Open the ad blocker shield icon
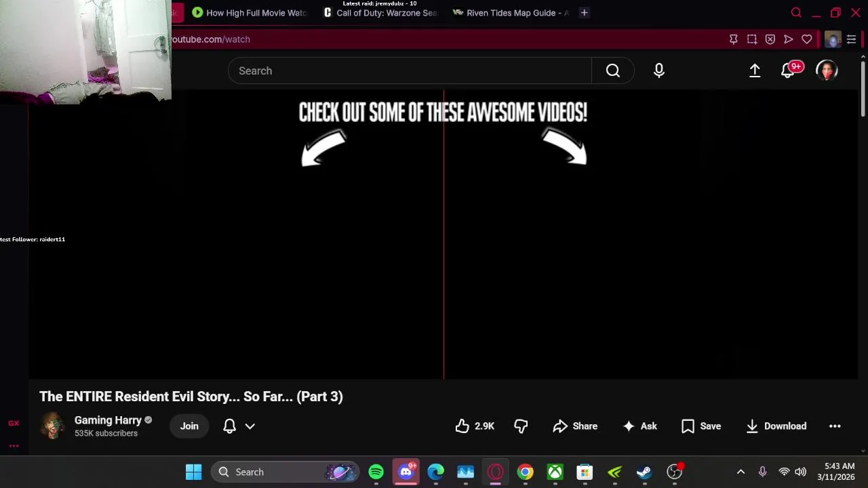The width and height of the screenshot is (868, 488). (770, 39)
